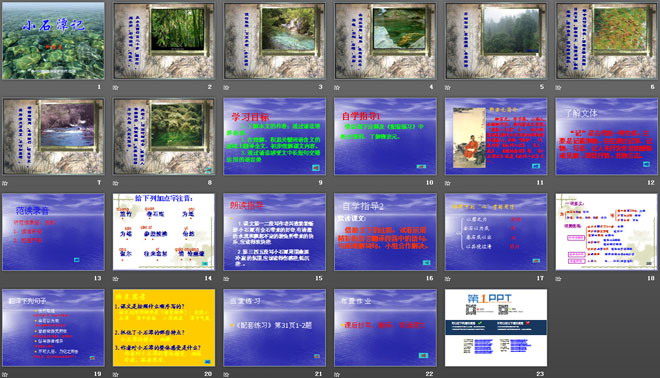The height and width of the screenshot is (378, 660).
Task: Click the animation star under slide 14
Action: tap(116, 279)
